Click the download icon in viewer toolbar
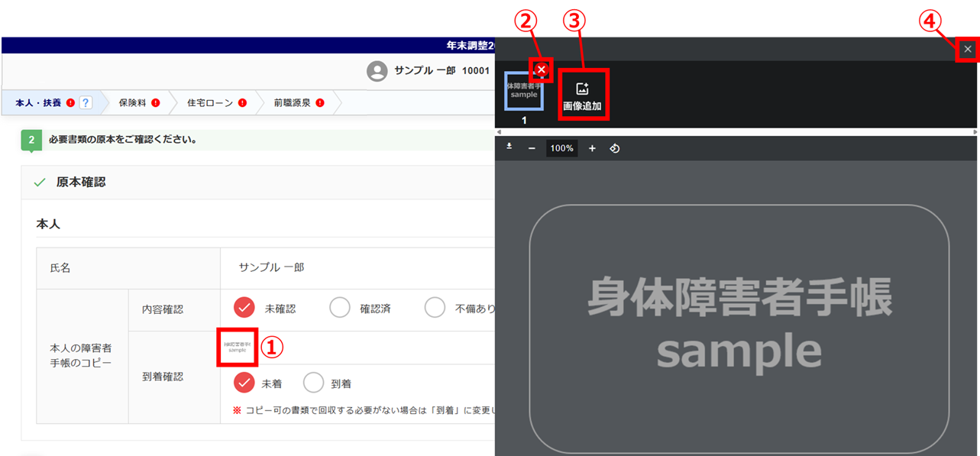Image resolution: width=980 pixels, height=456 pixels. pyautogui.click(x=509, y=147)
